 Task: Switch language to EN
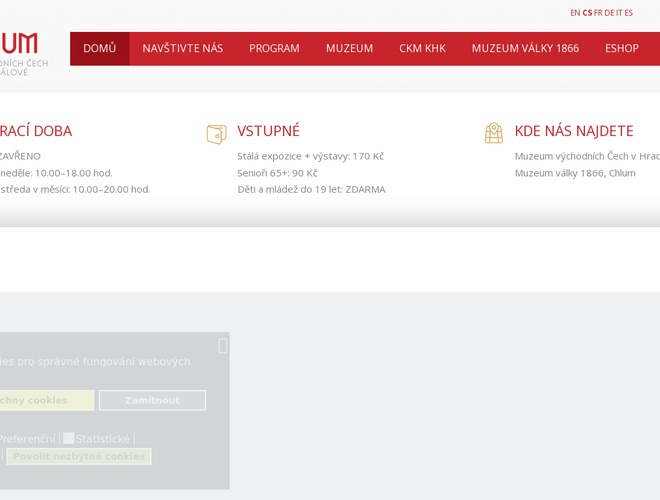tap(575, 13)
